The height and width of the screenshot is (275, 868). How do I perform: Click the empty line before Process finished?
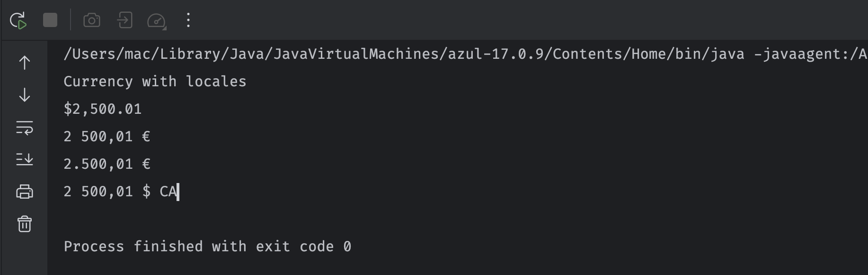pyautogui.click(x=458, y=219)
